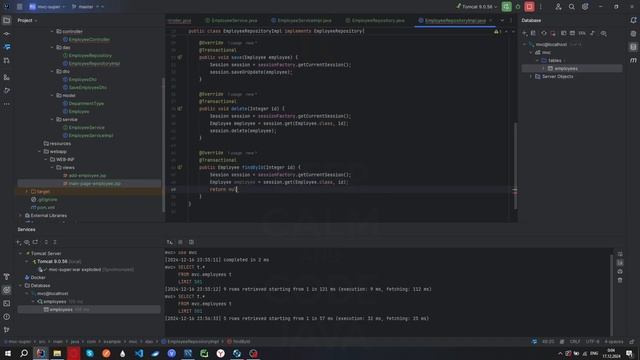Show hidden editor tabs chevron
The width and height of the screenshot is (640, 360).
(x=502, y=20)
